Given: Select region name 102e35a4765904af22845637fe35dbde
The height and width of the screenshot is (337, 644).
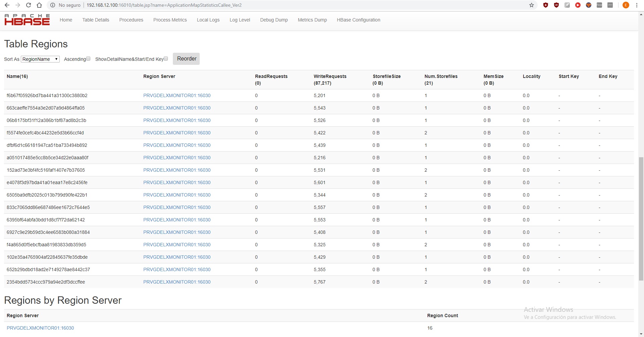Looking at the screenshot, I should (x=47, y=257).
